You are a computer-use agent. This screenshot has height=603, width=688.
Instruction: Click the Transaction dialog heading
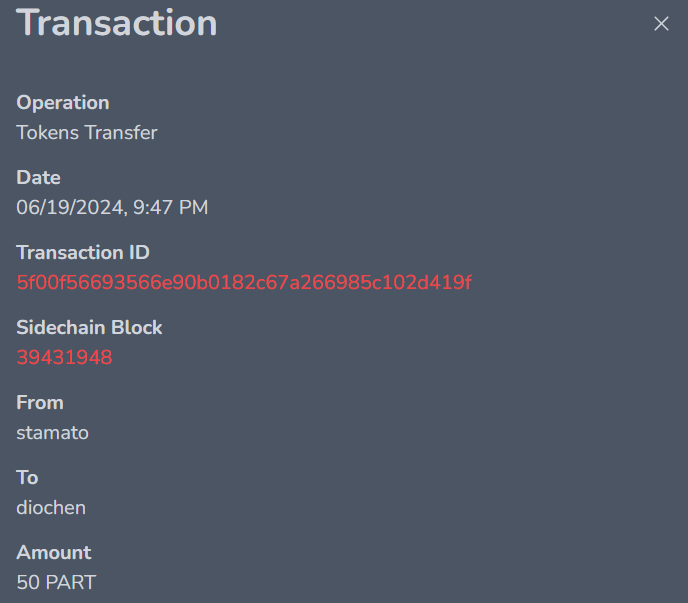pyautogui.click(x=117, y=23)
